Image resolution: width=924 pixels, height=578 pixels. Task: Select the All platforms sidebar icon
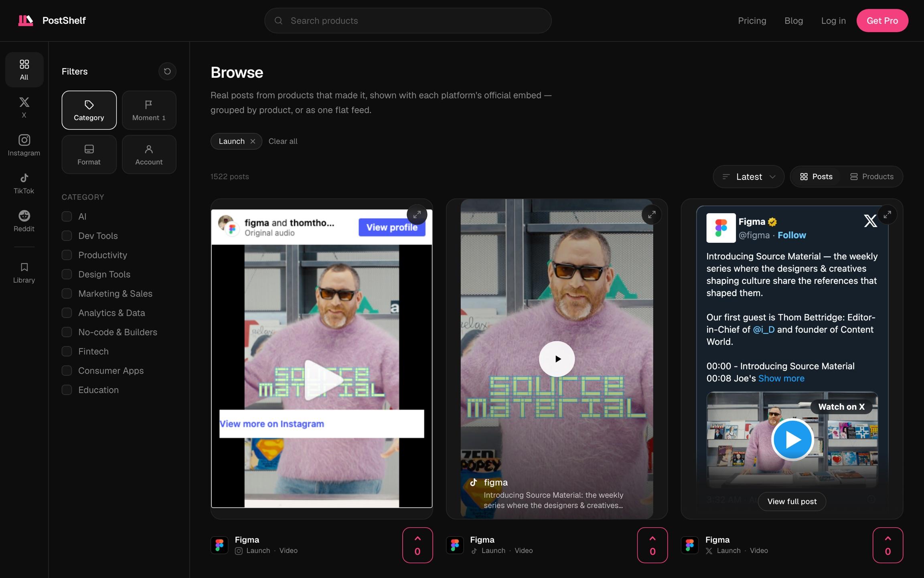click(x=24, y=69)
